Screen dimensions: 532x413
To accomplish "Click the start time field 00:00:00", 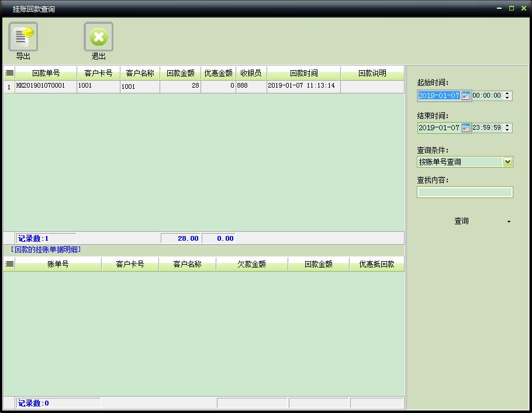I will (487, 96).
